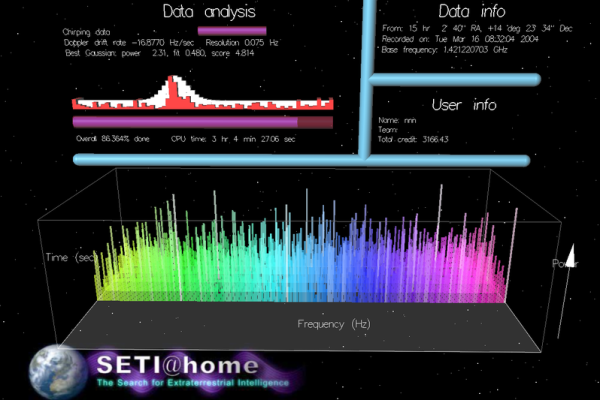The height and width of the screenshot is (400, 600).
Task: Click the small purple chirping data bar
Action: click(x=232, y=31)
